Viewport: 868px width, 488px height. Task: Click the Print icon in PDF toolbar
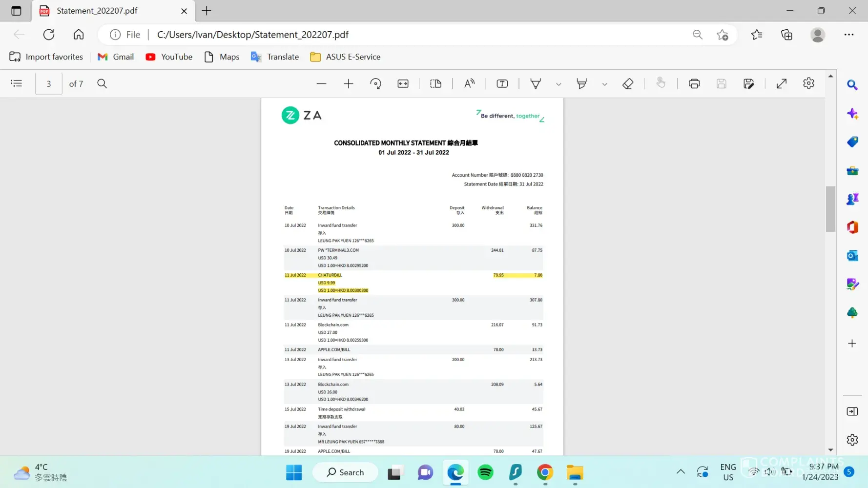click(694, 84)
